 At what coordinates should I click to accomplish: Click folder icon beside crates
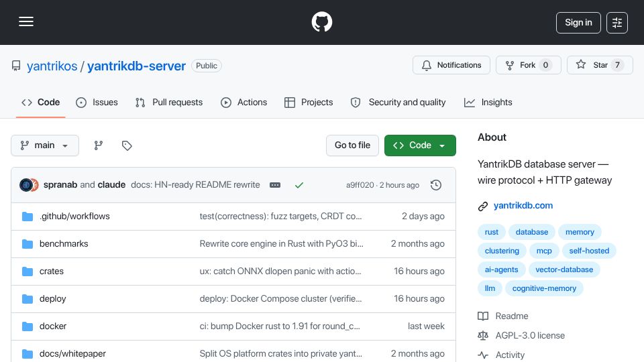pyautogui.click(x=28, y=271)
